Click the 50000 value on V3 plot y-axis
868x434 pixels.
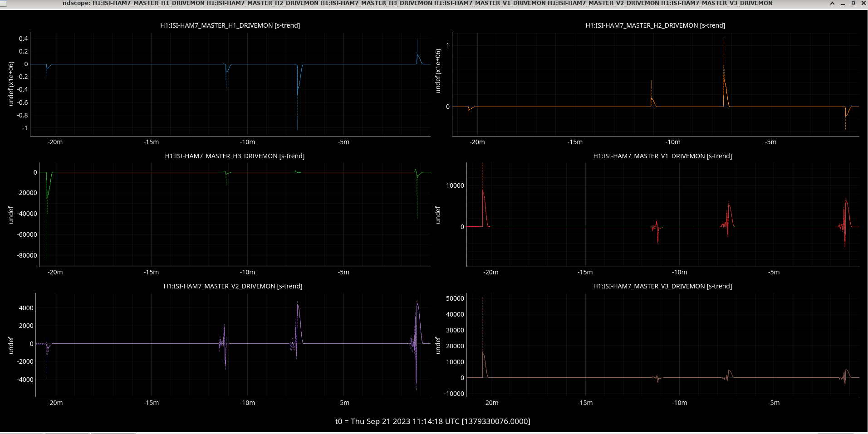[x=455, y=298]
